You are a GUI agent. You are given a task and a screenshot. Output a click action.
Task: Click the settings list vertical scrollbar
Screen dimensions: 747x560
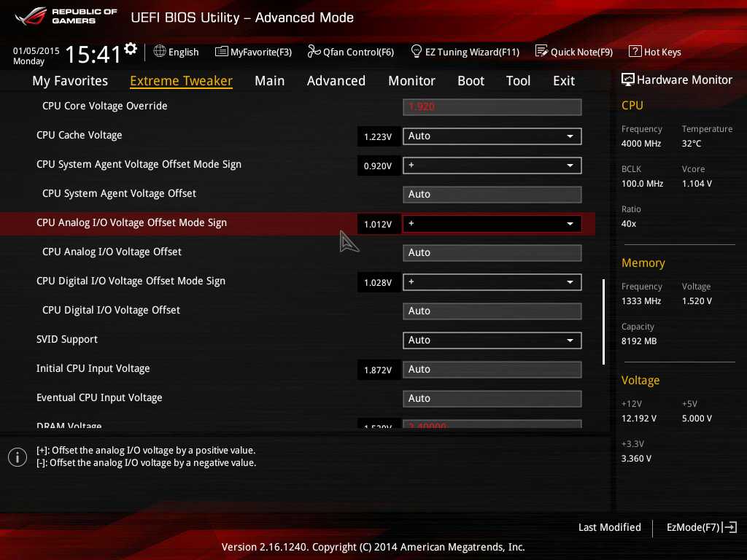[x=603, y=322]
